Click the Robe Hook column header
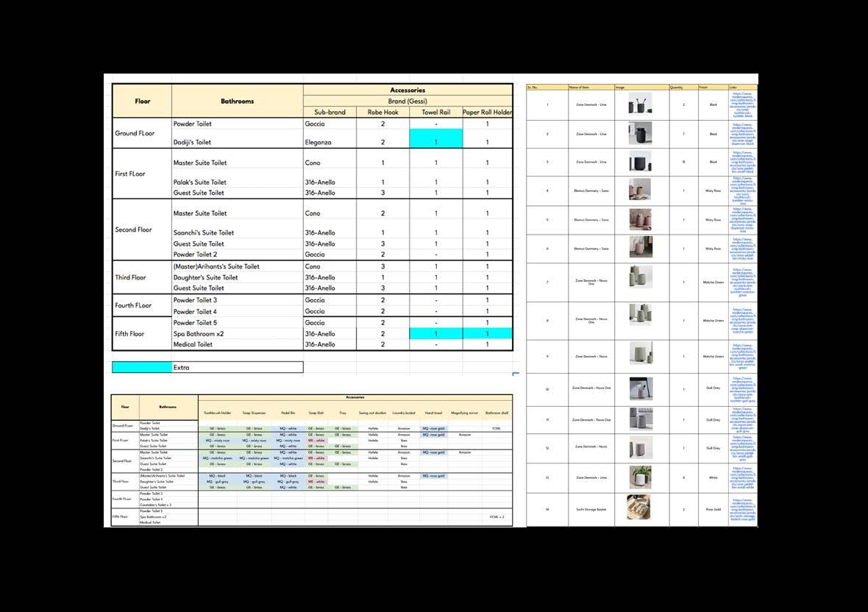Image resolution: width=868 pixels, height=612 pixels. [x=383, y=112]
